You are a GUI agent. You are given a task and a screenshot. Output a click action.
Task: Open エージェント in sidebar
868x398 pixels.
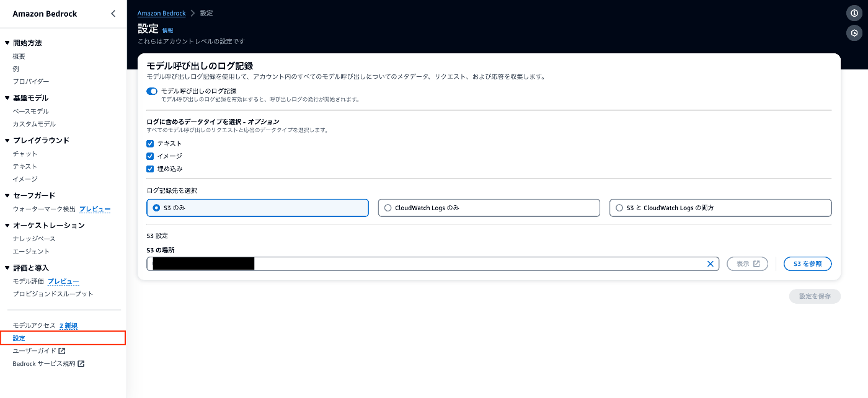(x=31, y=251)
